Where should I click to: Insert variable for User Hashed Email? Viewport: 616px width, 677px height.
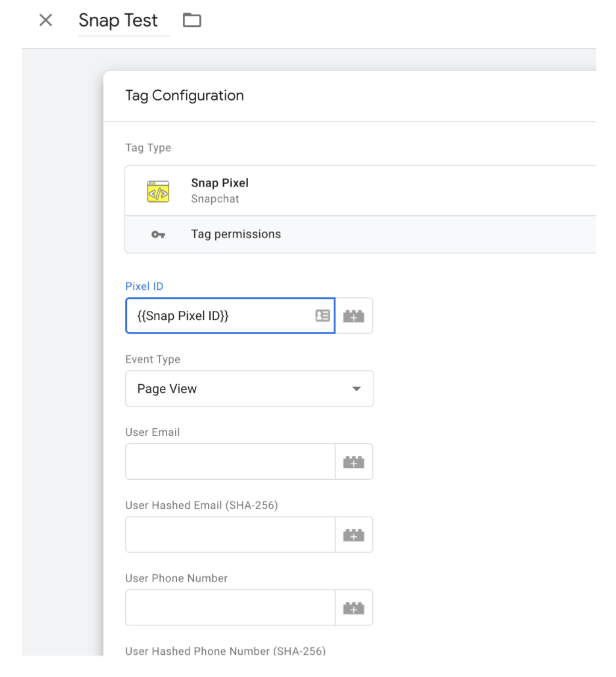354,535
